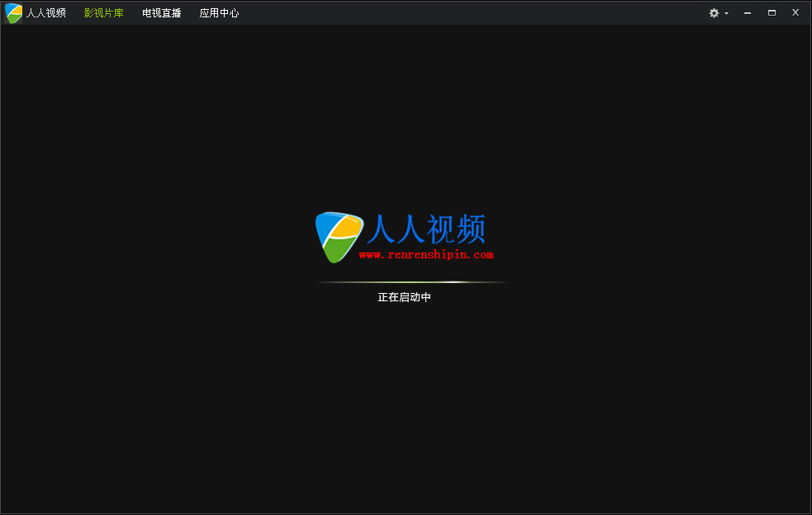Click the 正在启动中 status text
This screenshot has height=515, width=812.
point(404,297)
